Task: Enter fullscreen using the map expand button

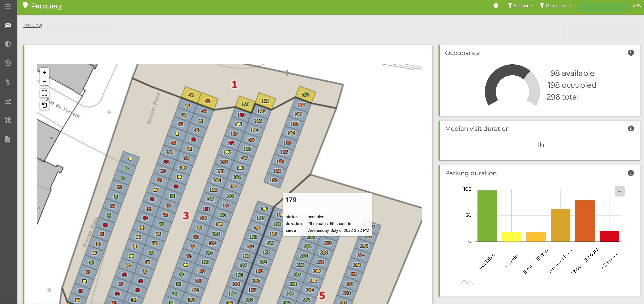Action: click(44, 93)
